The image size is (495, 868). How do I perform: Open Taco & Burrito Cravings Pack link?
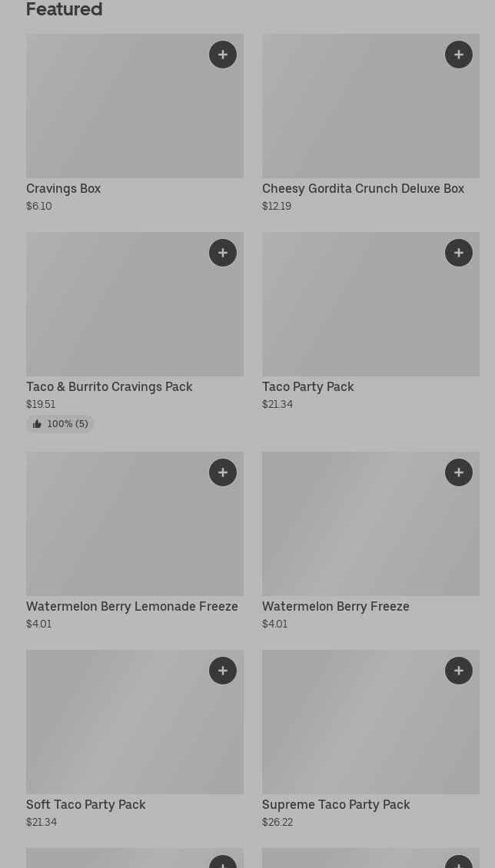(109, 387)
